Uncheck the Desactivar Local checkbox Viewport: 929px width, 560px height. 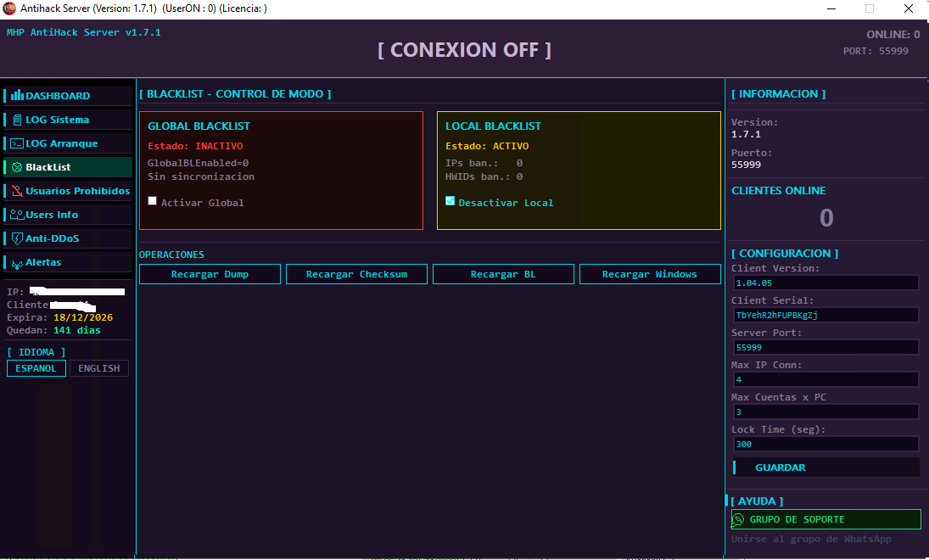click(451, 201)
